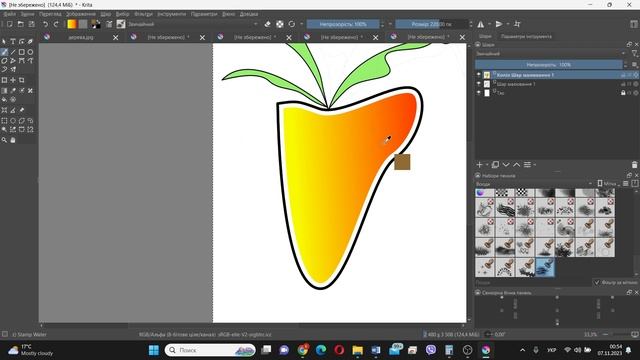Toggle horizontal mirror mode

pos(481,24)
